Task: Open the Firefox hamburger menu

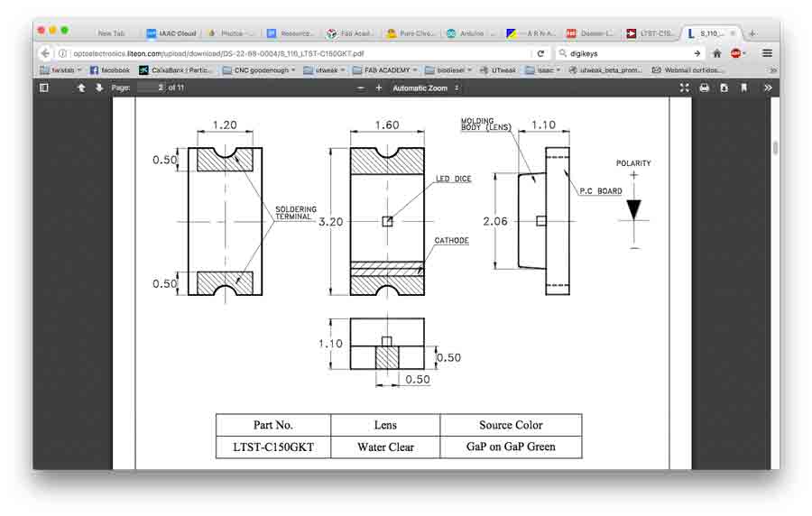Action: click(x=767, y=53)
